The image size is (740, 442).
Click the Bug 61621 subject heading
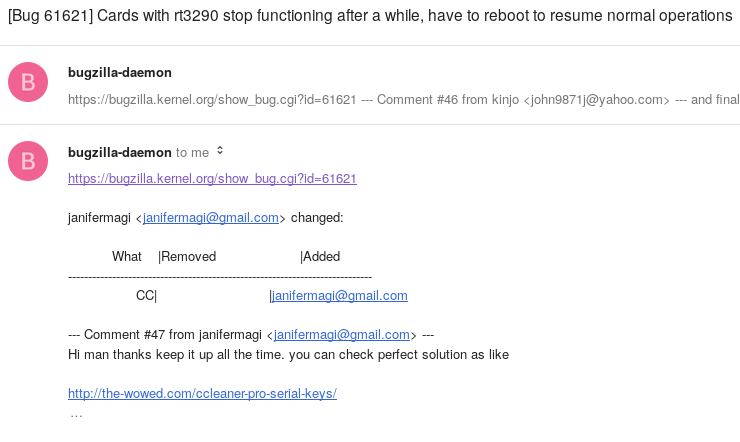click(x=370, y=16)
